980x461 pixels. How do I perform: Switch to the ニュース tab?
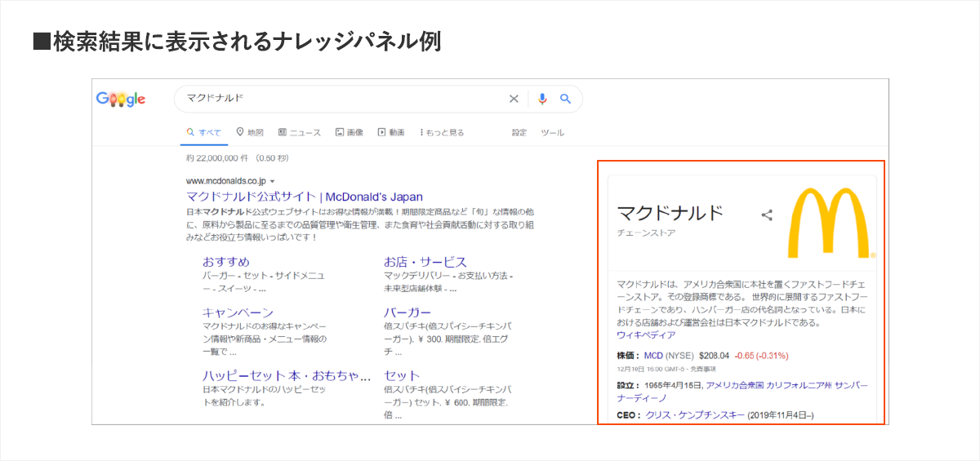300,132
